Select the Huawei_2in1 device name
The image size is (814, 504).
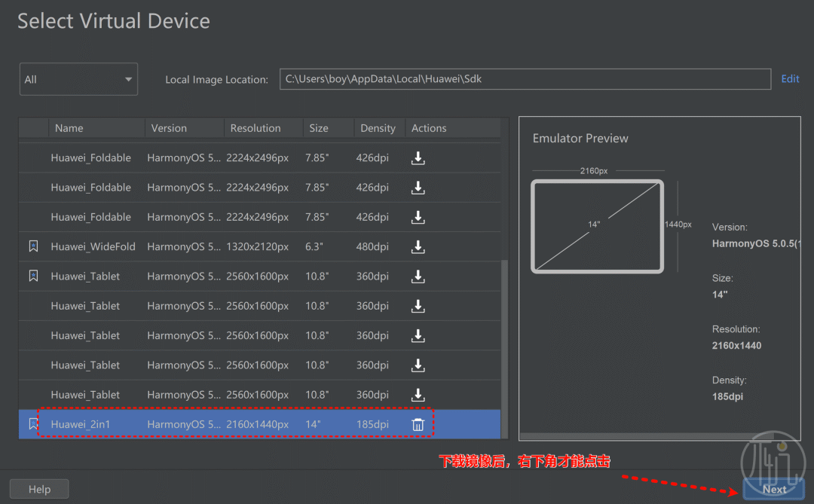(81, 424)
